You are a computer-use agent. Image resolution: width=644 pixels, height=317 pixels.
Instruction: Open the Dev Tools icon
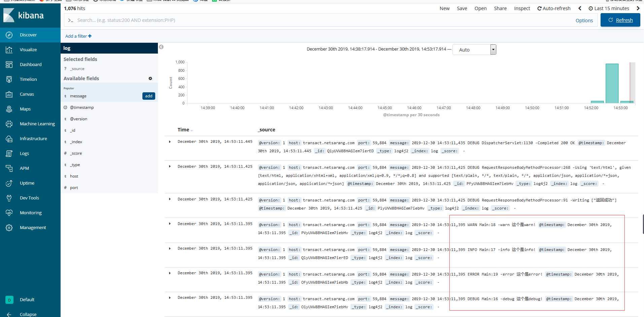click(9, 198)
